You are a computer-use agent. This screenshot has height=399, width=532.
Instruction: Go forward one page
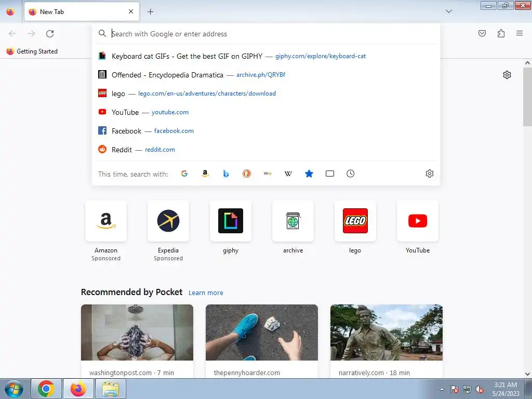tap(31, 34)
